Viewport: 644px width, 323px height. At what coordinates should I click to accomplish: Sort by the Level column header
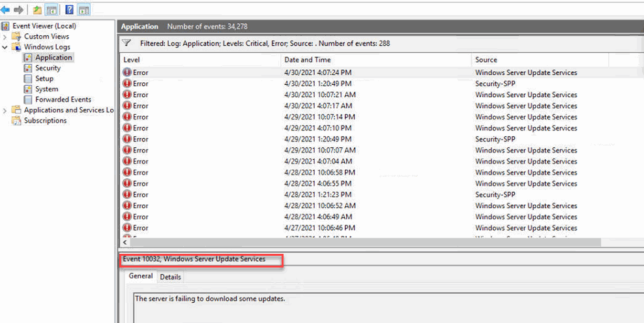200,60
